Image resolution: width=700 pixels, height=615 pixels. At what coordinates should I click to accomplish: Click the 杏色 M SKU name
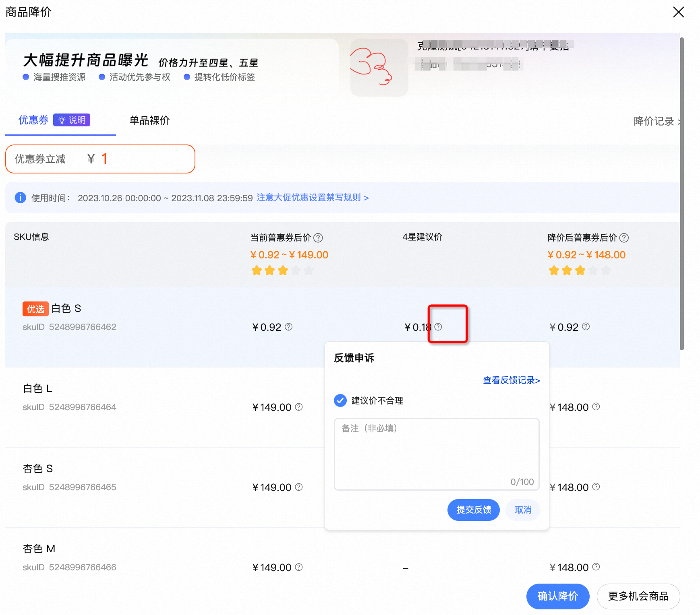39,549
